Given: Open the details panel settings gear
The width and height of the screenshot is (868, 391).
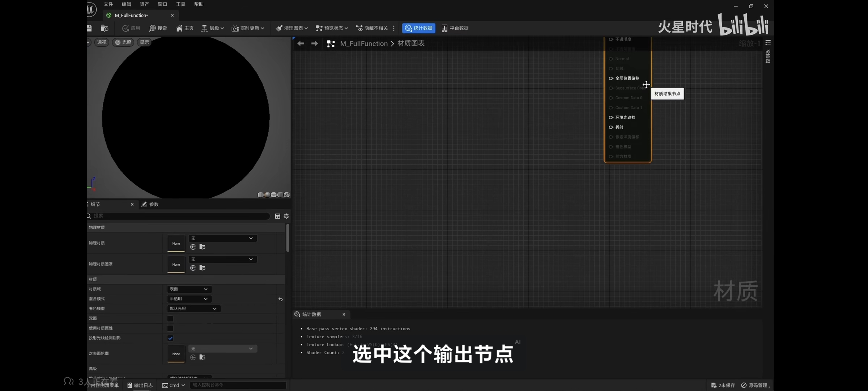Looking at the screenshot, I should (286, 216).
